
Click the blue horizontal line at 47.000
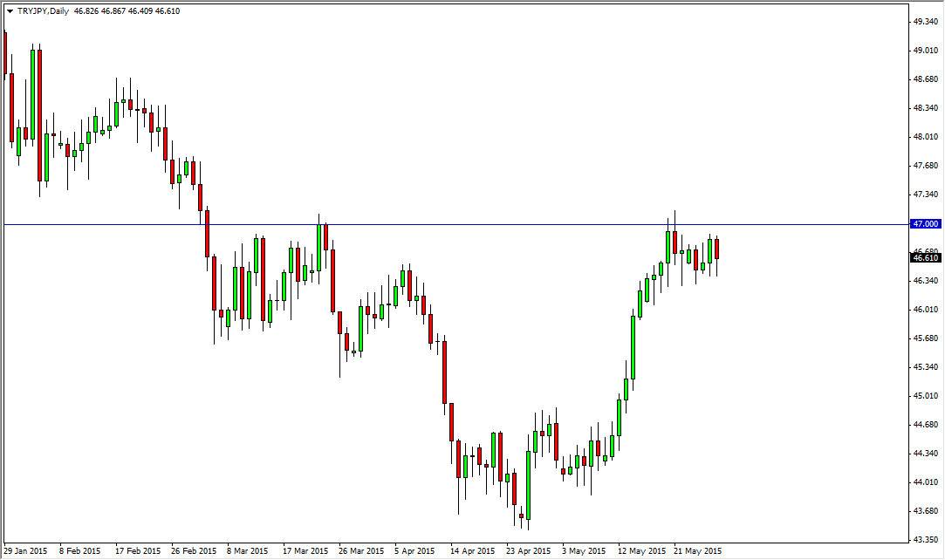click(455, 224)
